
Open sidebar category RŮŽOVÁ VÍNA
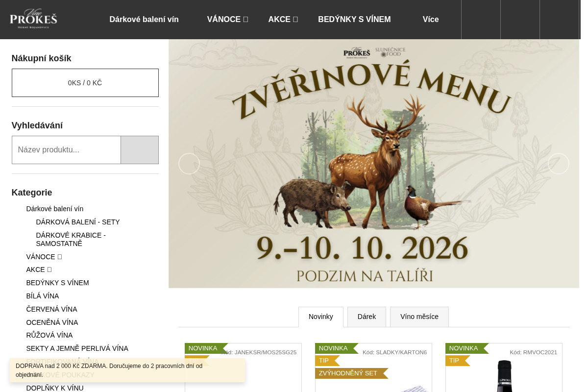pos(49,335)
